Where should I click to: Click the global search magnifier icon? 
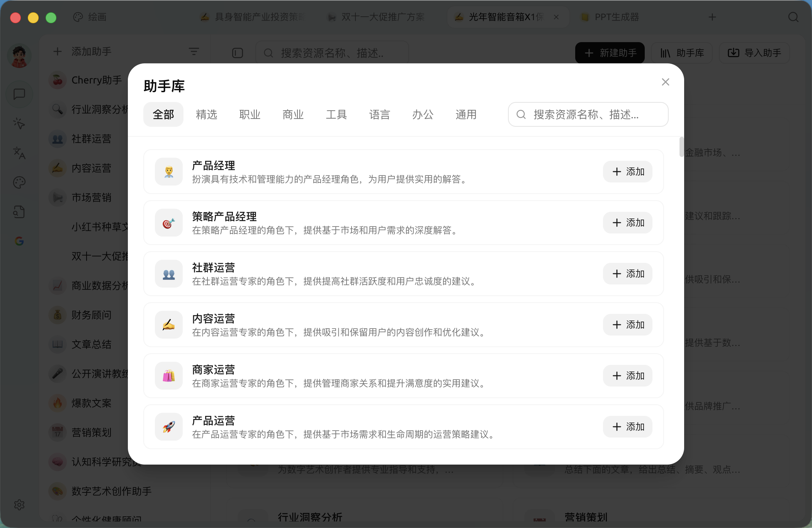point(793,17)
